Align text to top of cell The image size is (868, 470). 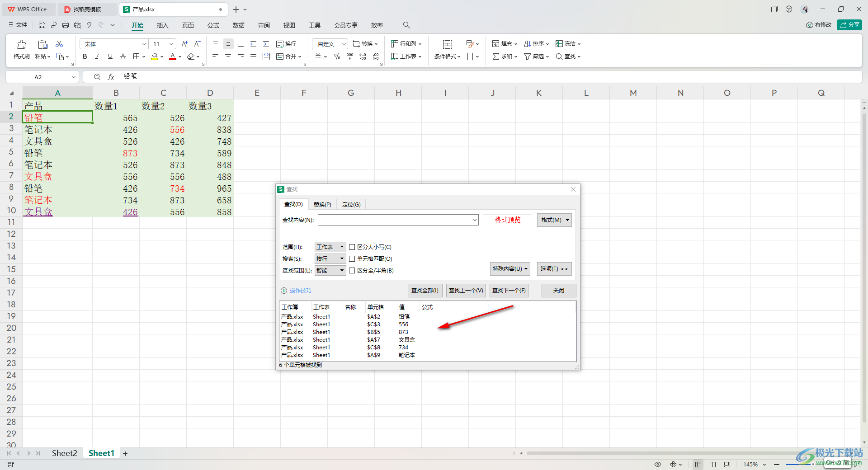[216, 44]
